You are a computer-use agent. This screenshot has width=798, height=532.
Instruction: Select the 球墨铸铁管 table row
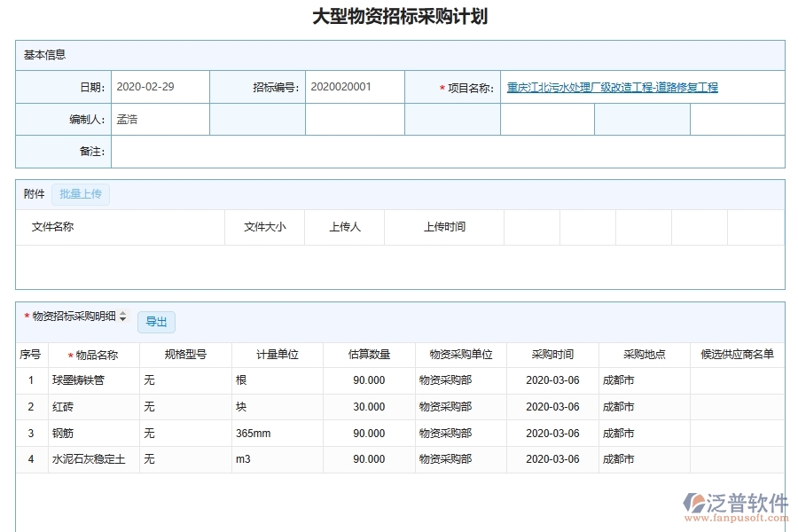pyautogui.click(x=81, y=380)
